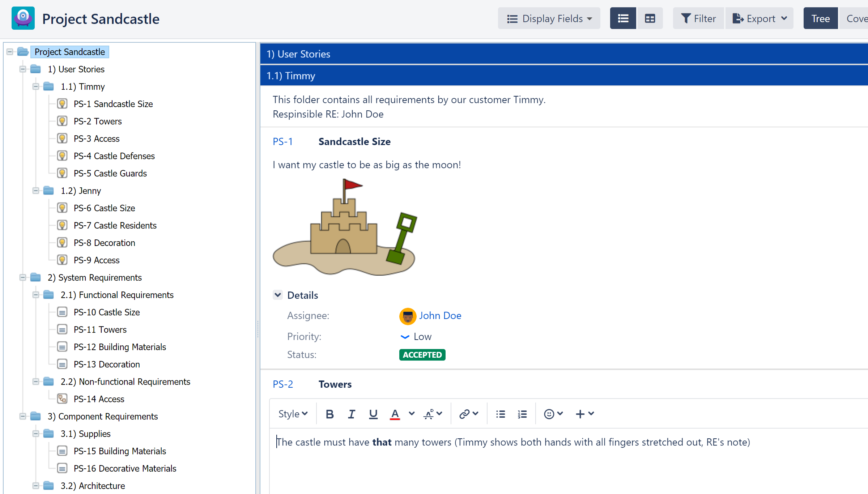Open the PS-1 issue link
868x494 pixels.
pyautogui.click(x=282, y=142)
